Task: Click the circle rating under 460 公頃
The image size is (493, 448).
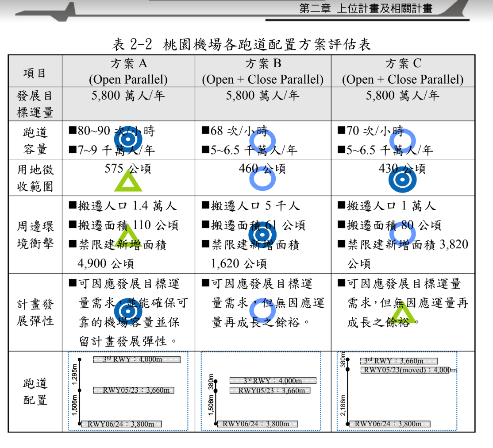Action: point(262,178)
